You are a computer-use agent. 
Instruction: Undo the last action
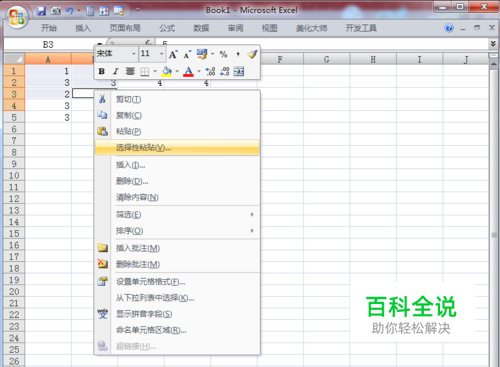[x=69, y=11]
